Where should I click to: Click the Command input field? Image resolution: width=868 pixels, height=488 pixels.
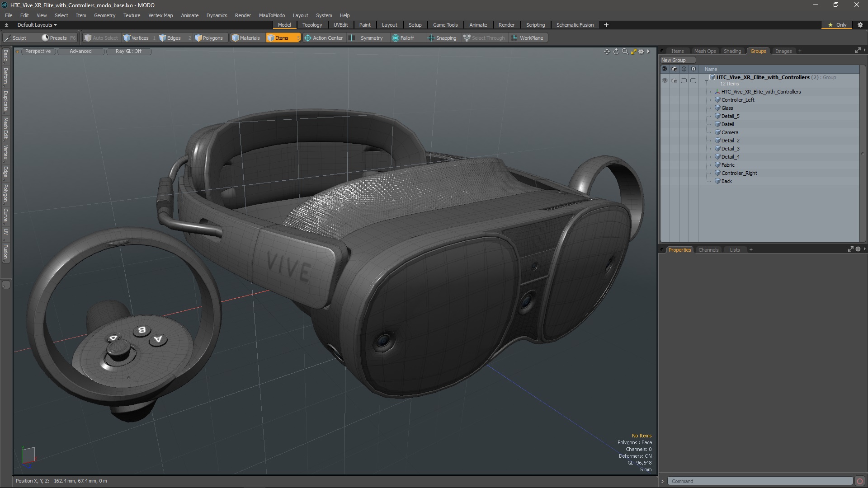click(760, 481)
